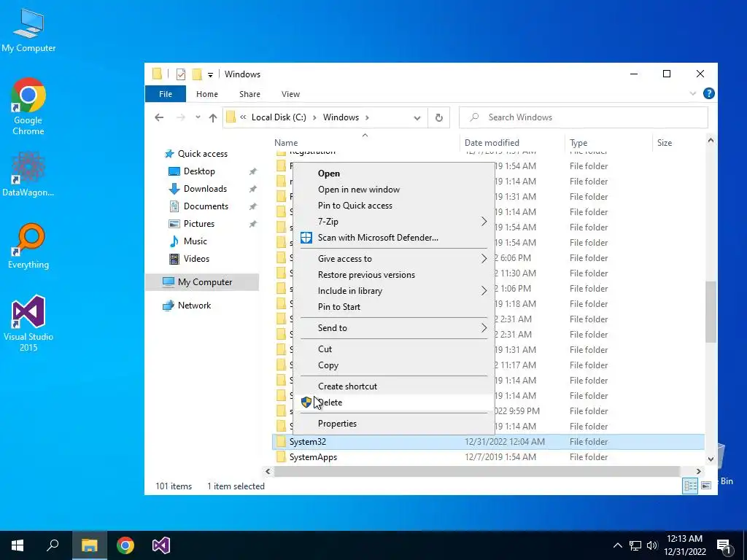This screenshot has height=560, width=747.
Task: Select Network in navigation pane
Action: pyautogui.click(x=194, y=306)
